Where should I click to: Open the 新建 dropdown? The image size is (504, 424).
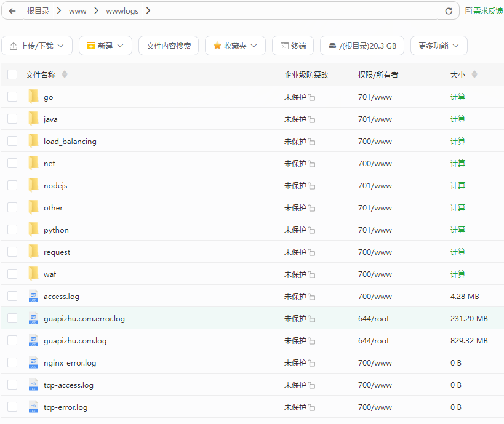[x=105, y=46]
